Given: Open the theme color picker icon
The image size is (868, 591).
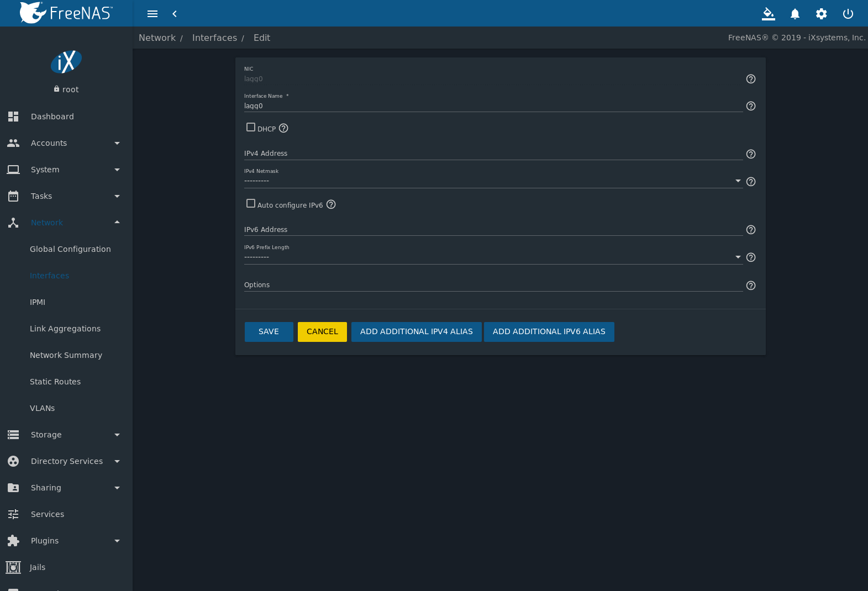Looking at the screenshot, I should click(769, 14).
